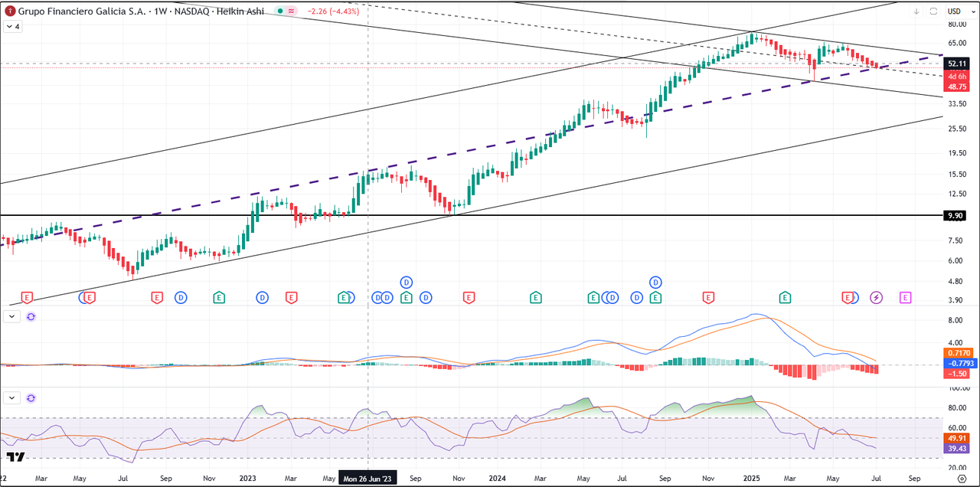Click the red E earnings marker near Nov 2024
This screenshot has height=487, width=980.
pyautogui.click(x=709, y=297)
